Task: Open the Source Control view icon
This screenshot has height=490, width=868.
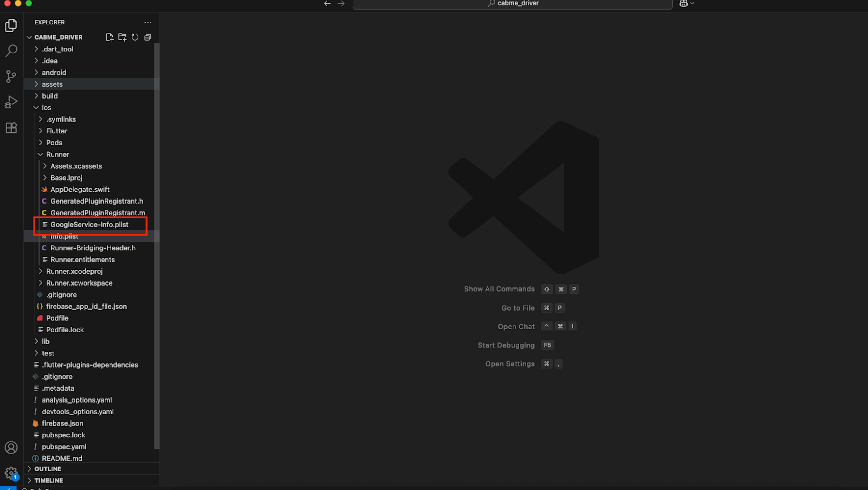Action: click(11, 76)
